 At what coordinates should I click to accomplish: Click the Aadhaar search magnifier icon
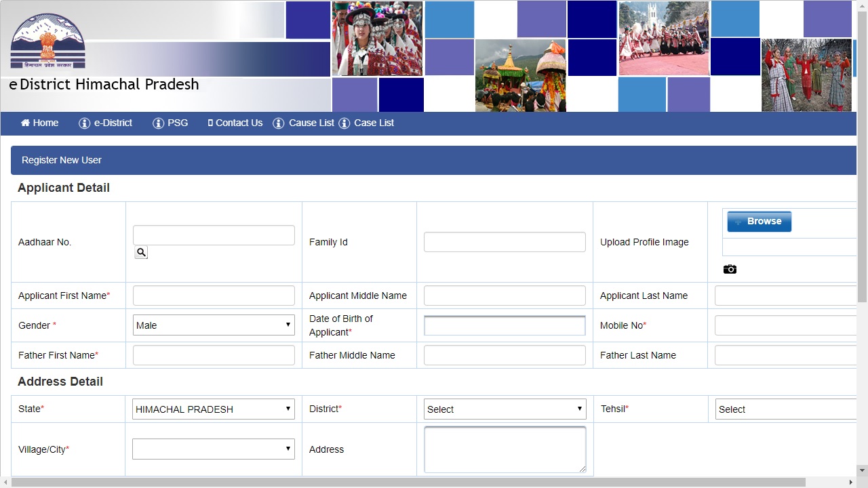tap(140, 251)
